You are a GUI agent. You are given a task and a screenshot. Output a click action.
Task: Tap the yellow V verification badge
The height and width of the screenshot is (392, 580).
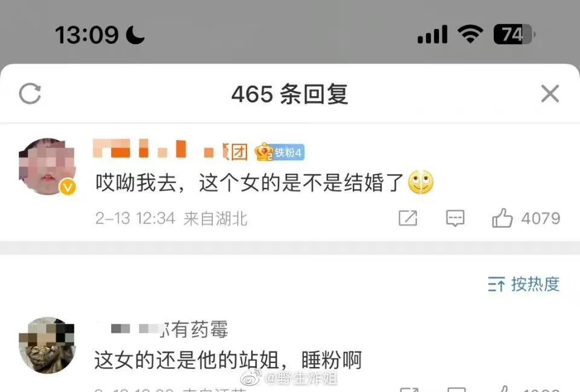coord(68,187)
